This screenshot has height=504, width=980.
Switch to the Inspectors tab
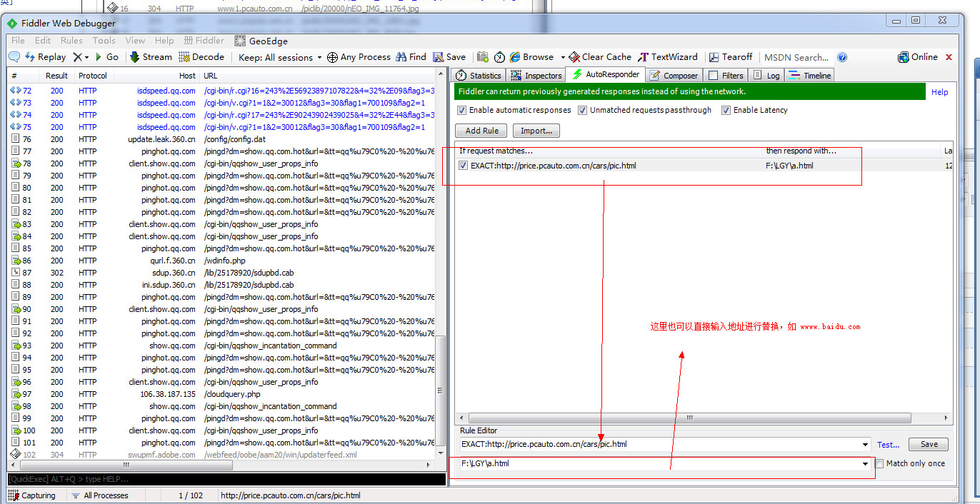click(536, 76)
